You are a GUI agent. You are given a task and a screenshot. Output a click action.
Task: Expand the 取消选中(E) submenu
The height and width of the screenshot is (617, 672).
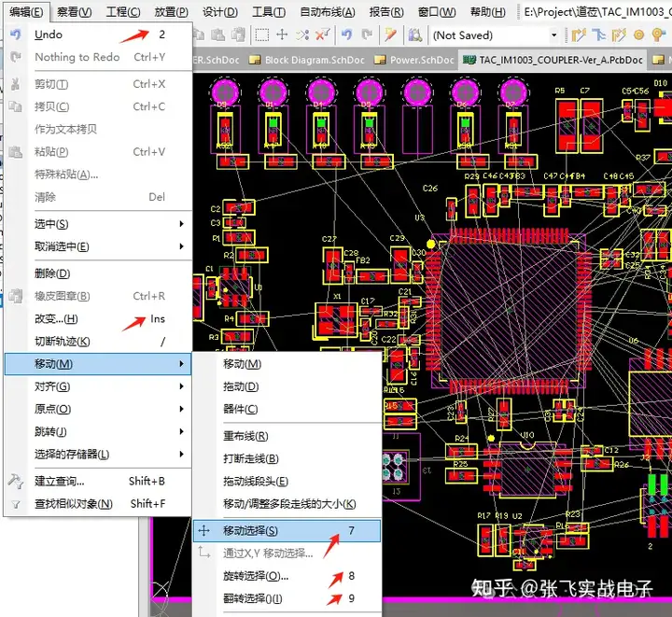(98, 246)
